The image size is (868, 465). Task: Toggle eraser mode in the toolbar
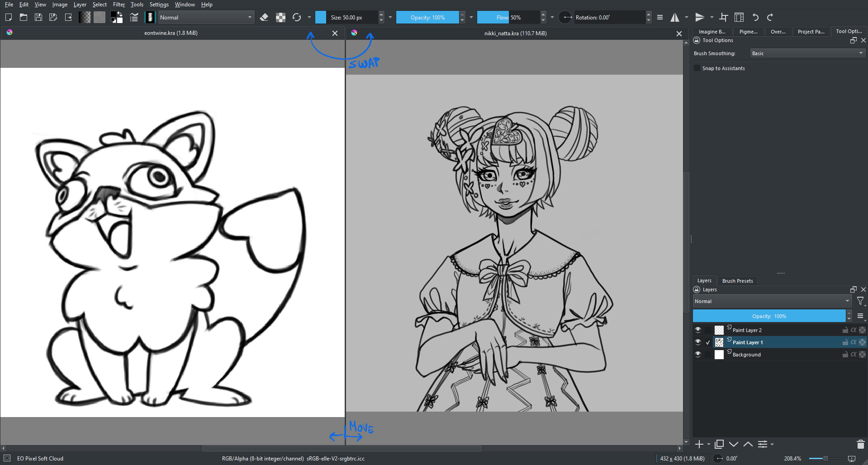[264, 18]
